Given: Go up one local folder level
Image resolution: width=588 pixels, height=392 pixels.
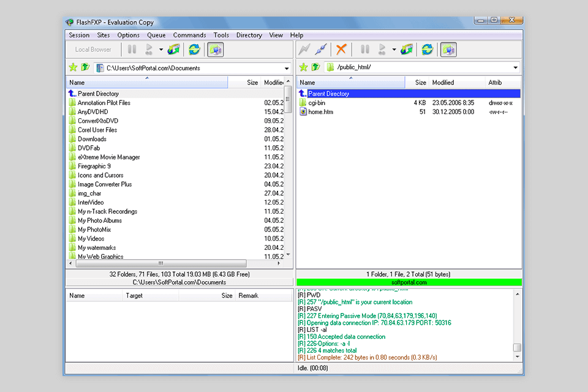Looking at the screenshot, I should (86, 67).
